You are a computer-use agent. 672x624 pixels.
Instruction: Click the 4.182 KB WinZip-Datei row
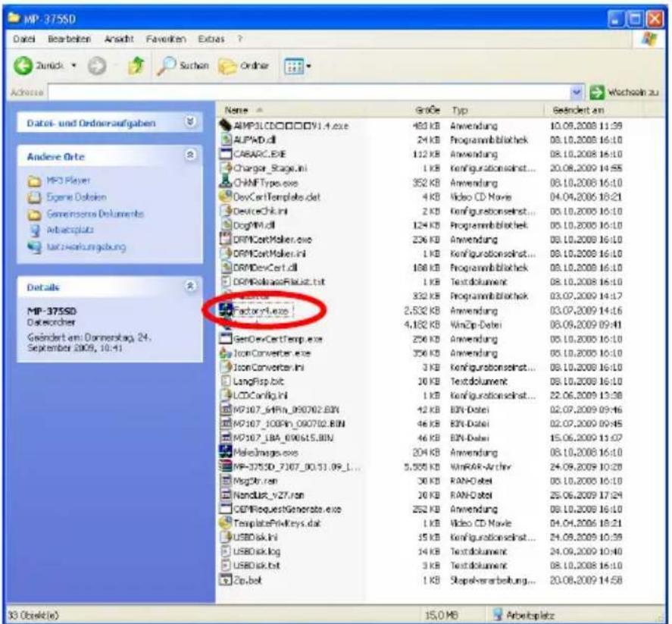click(x=421, y=325)
